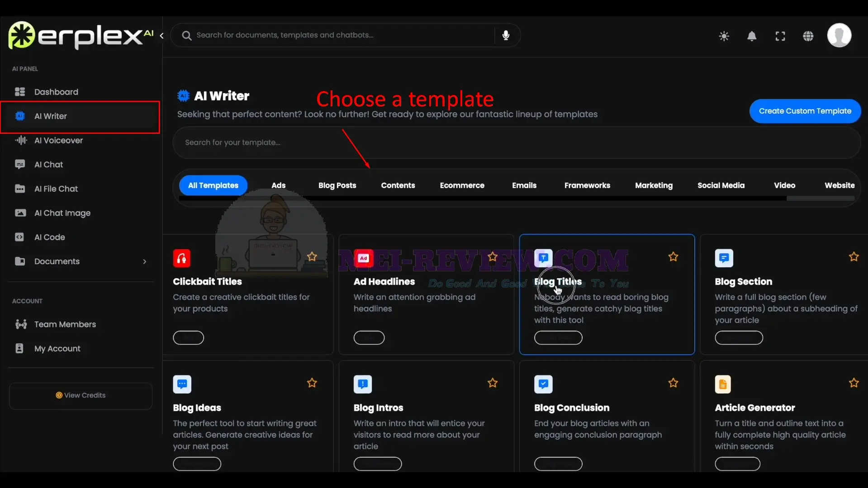Image resolution: width=868 pixels, height=488 pixels.
Task: Favorite the Ad Headlines template star
Action: coord(493,257)
